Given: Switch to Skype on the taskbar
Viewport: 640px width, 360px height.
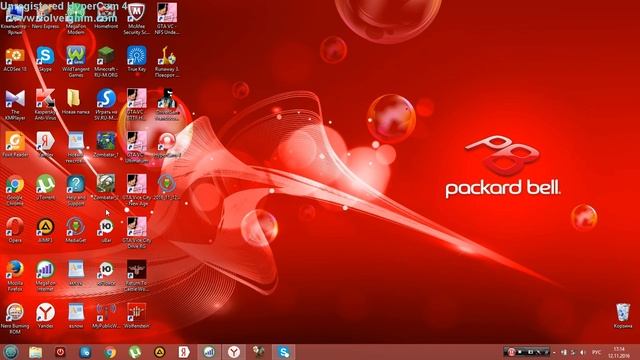Looking at the screenshot, I should 284,352.
